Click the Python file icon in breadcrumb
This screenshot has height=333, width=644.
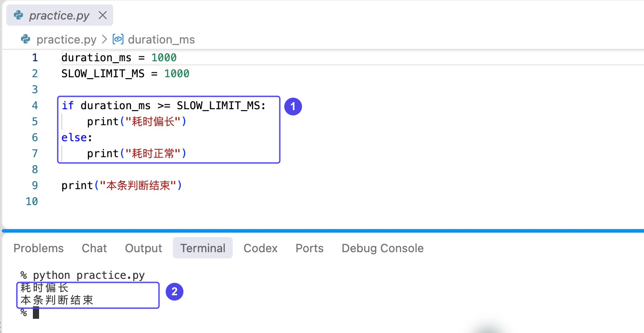click(x=26, y=40)
